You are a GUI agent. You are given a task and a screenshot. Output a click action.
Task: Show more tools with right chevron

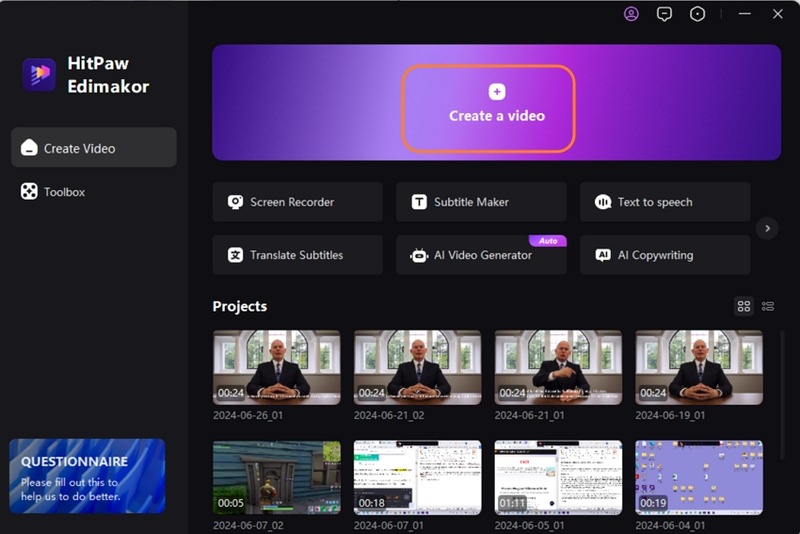click(x=767, y=228)
